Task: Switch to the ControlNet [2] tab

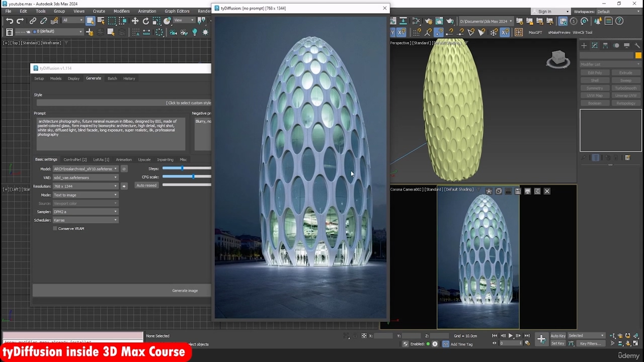Action: (x=75, y=159)
